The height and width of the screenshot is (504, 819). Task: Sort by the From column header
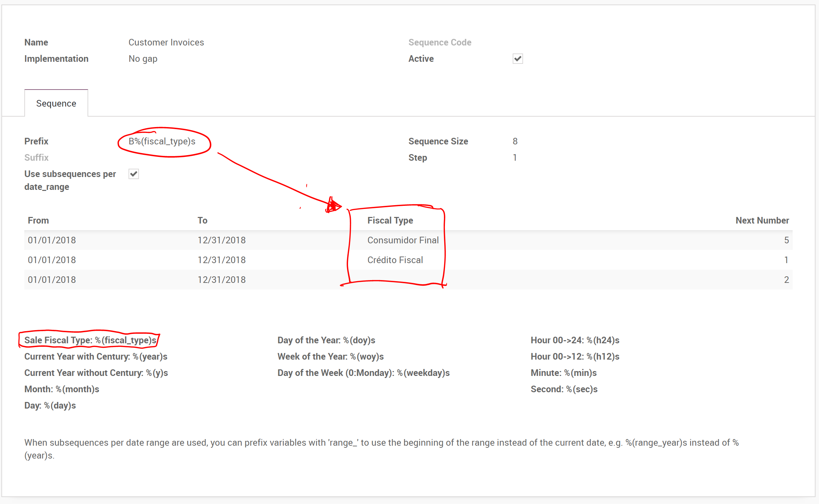[38, 220]
